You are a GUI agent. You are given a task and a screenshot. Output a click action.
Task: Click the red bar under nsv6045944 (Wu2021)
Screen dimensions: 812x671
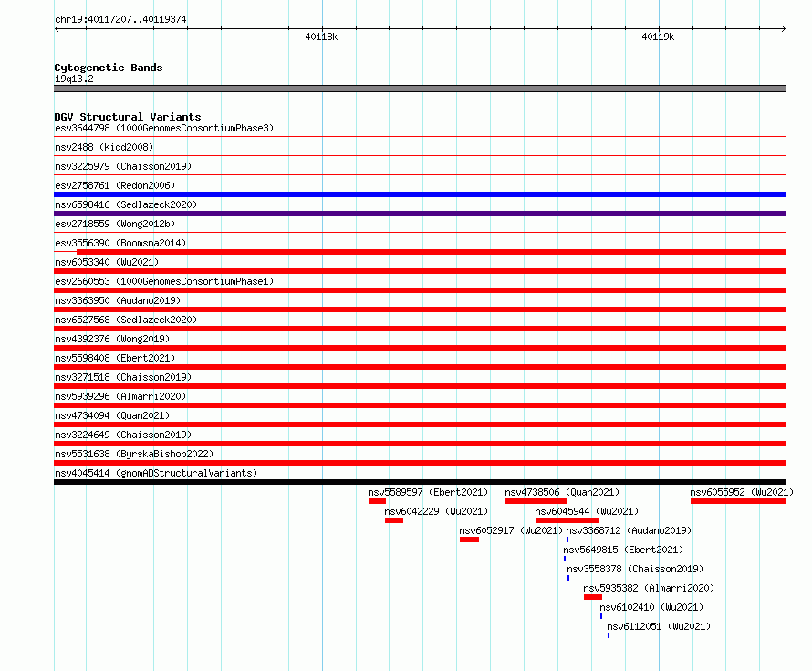coord(567,520)
